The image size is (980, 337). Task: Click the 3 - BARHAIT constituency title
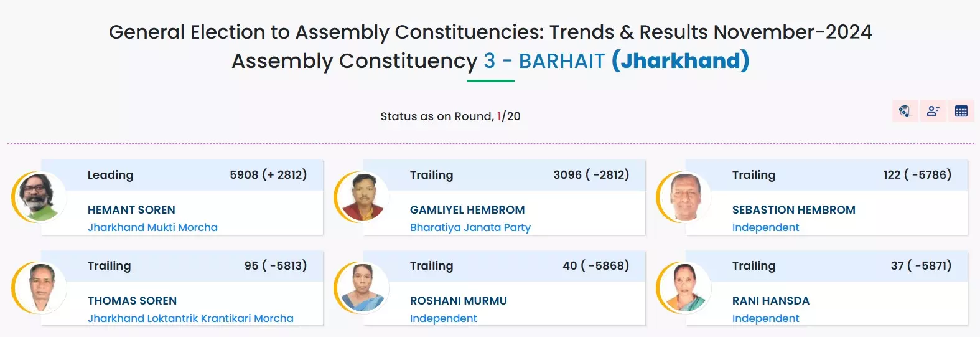544,61
